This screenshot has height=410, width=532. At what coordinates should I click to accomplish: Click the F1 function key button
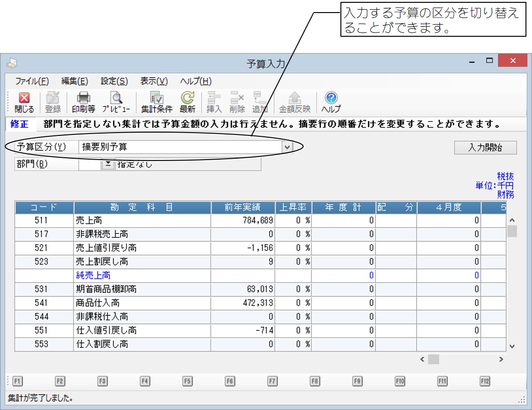click(x=17, y=381)
